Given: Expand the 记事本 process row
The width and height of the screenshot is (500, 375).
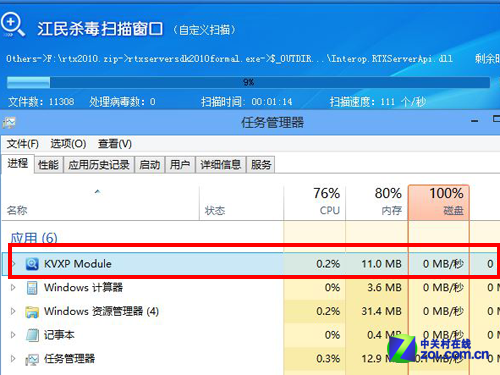Looking at the screenshot, I should [x=13, y=335].
